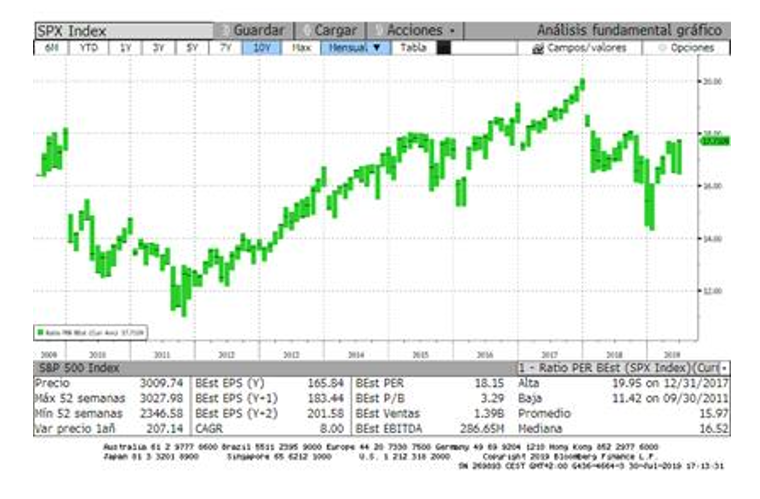Click the Máx 52 semanas value 3027.98
This screenshot has width=760, height=499.
[x=161, y=398]
